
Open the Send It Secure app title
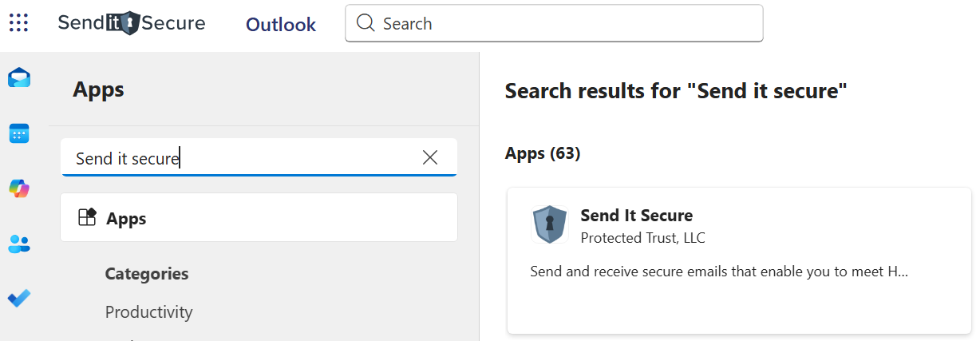(636, 215)
